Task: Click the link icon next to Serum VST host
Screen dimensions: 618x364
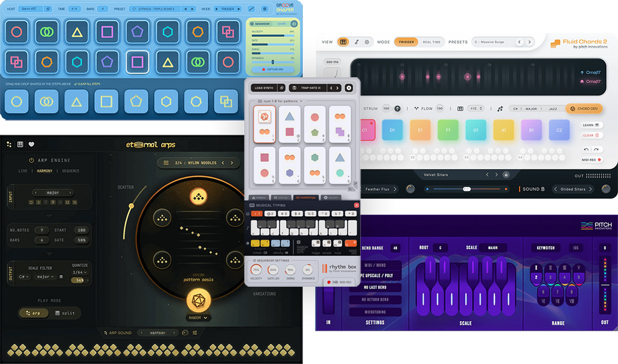Action: point(48,8)
